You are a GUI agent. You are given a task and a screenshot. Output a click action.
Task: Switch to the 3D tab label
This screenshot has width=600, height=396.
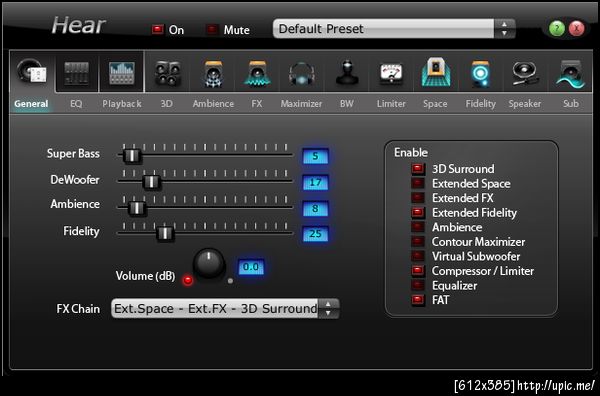(166, 104)
